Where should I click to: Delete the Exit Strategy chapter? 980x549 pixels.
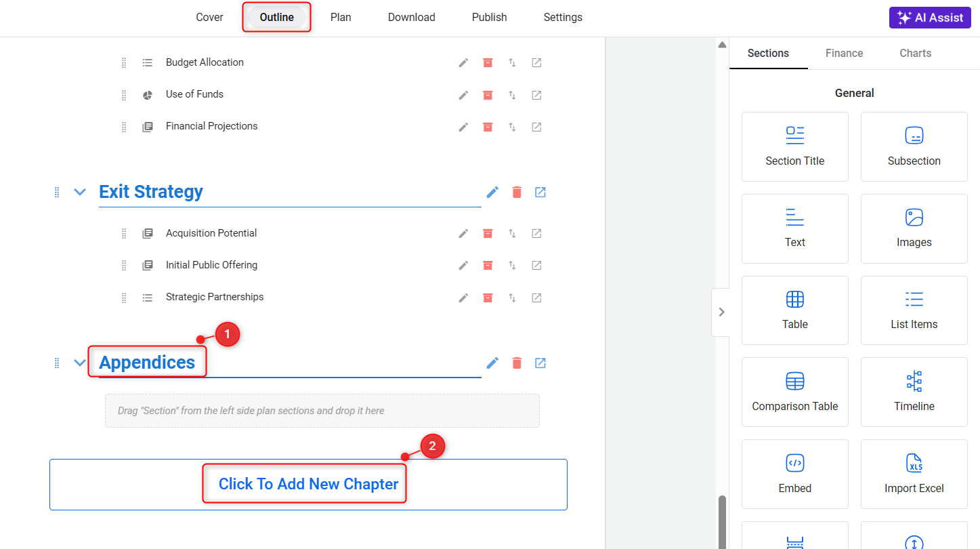point(517,192)
